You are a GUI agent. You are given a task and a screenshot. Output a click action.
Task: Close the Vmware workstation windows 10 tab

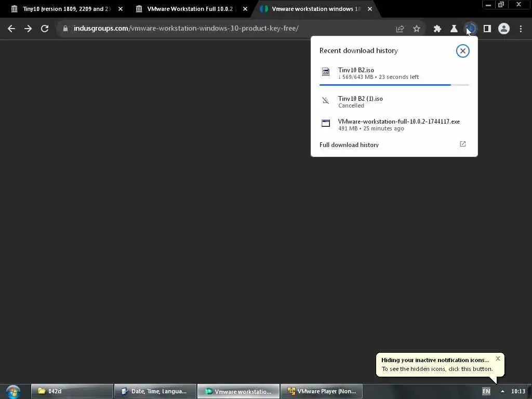(x=370, y=9)
